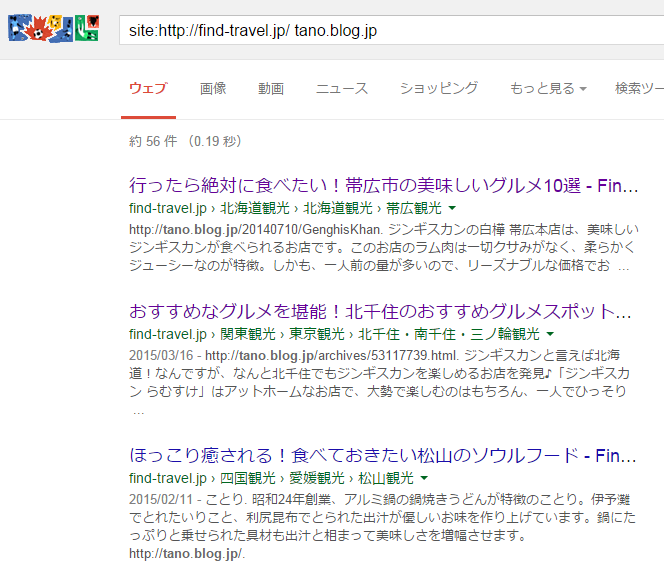The height and width of the screenshot is (562, 664).
Task: Open result 北千住のおすすめグルメスポット
Action: [380, 311]
